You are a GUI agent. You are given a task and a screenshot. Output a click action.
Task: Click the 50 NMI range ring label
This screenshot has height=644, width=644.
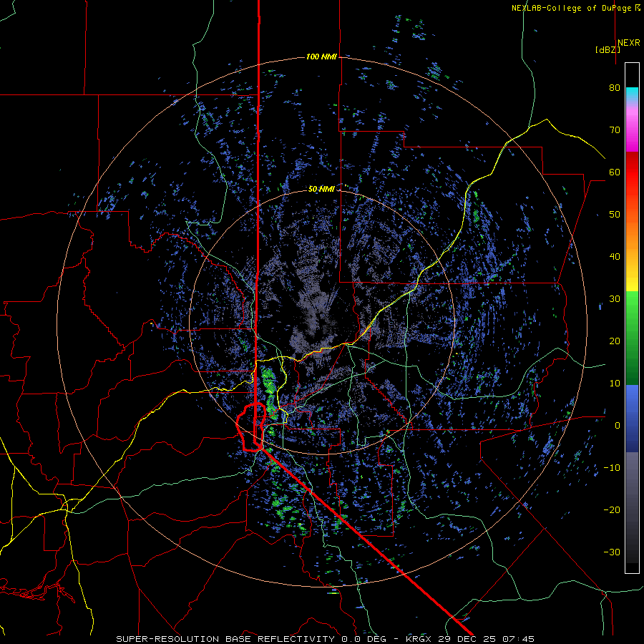click(x=321, y=189)
